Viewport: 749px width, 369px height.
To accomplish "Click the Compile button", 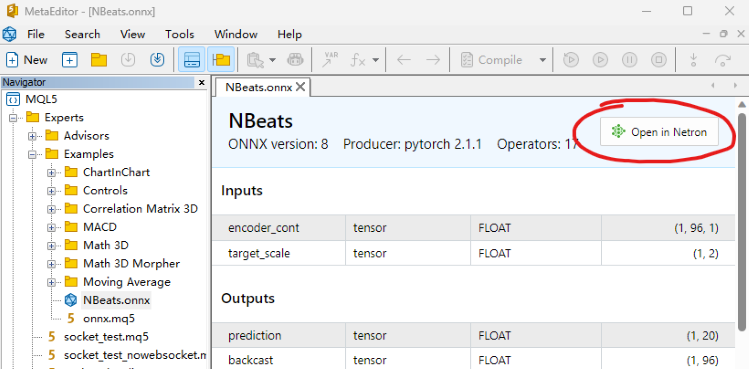I will (491, 60).
